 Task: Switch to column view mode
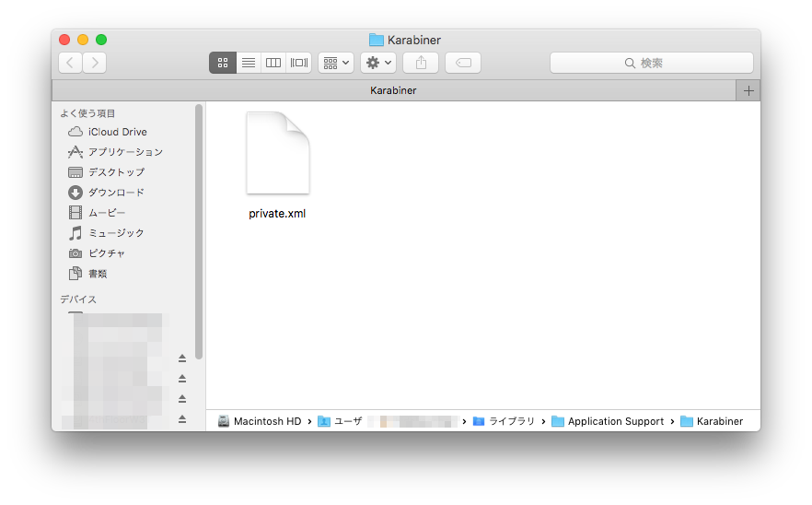coord(273,63)
